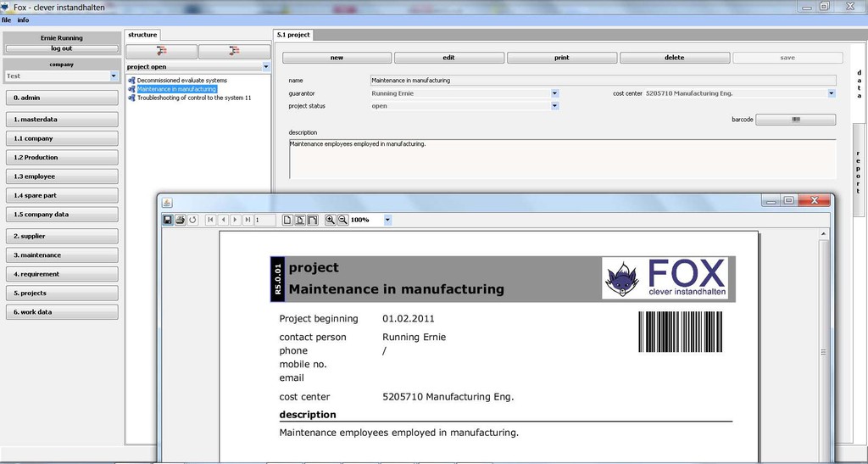
Task: Zoom out of the report preview
Action: 342,220
